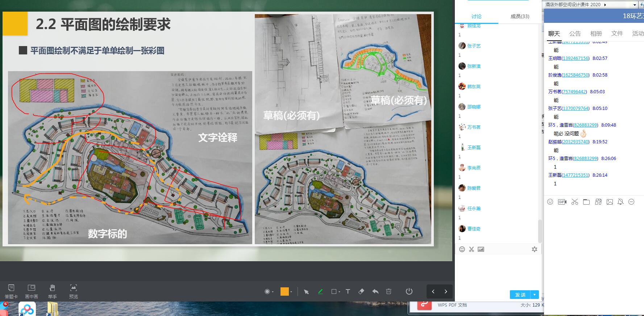
Task: Undo the last annotation stroke
Action: [375, 291]
